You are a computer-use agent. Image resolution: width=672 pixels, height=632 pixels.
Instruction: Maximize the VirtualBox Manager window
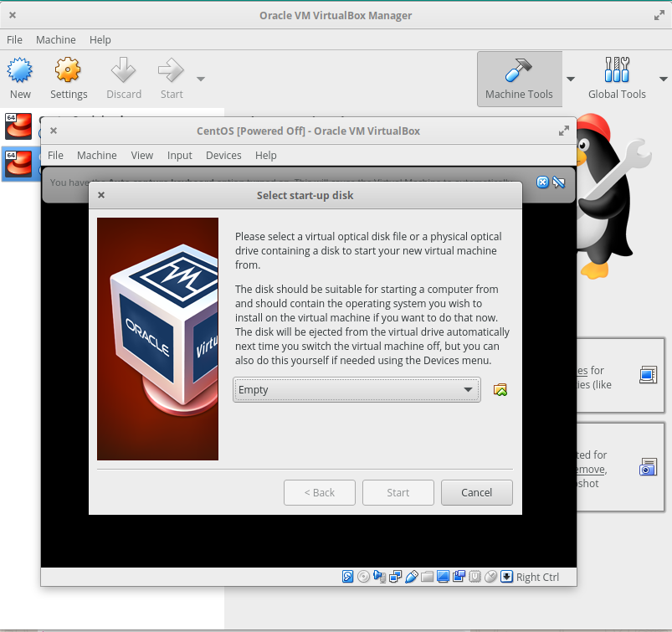point(659,15)
